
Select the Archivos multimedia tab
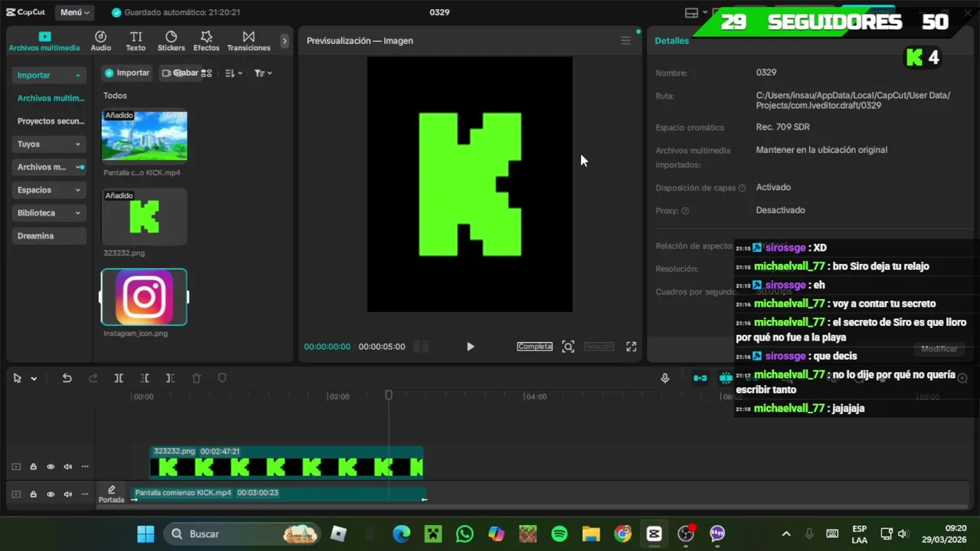pyautogui.click(x=44, y=41)
